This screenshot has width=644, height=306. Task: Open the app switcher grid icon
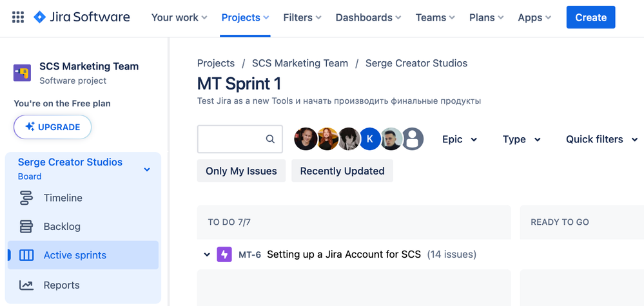(18, 17)
